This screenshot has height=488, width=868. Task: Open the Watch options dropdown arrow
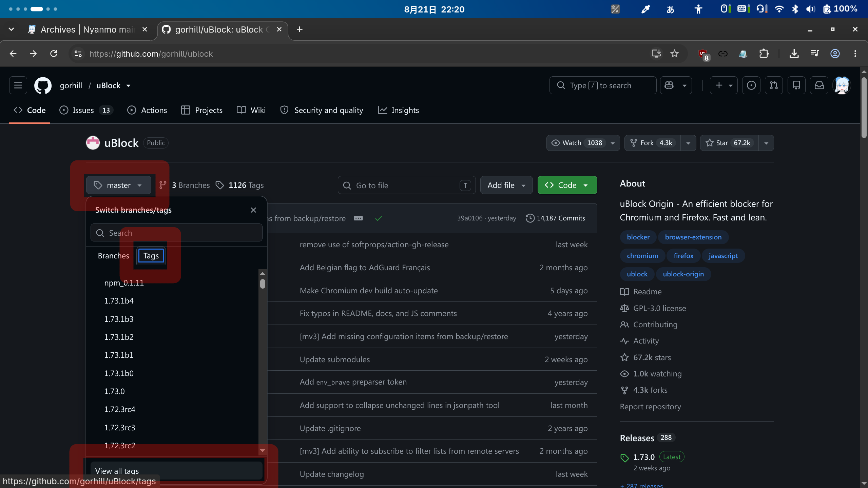[x=613, y=143]
